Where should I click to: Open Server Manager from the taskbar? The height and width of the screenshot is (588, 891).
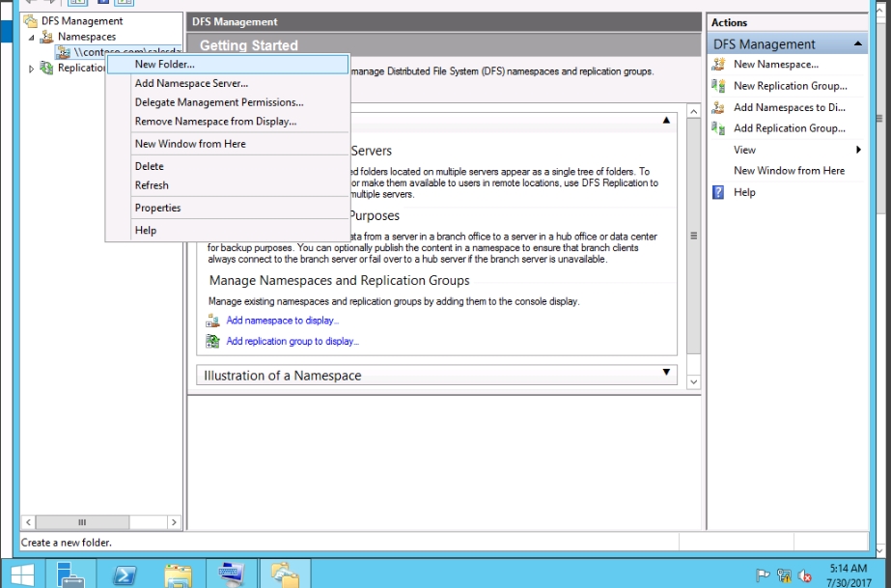(70, 574)
